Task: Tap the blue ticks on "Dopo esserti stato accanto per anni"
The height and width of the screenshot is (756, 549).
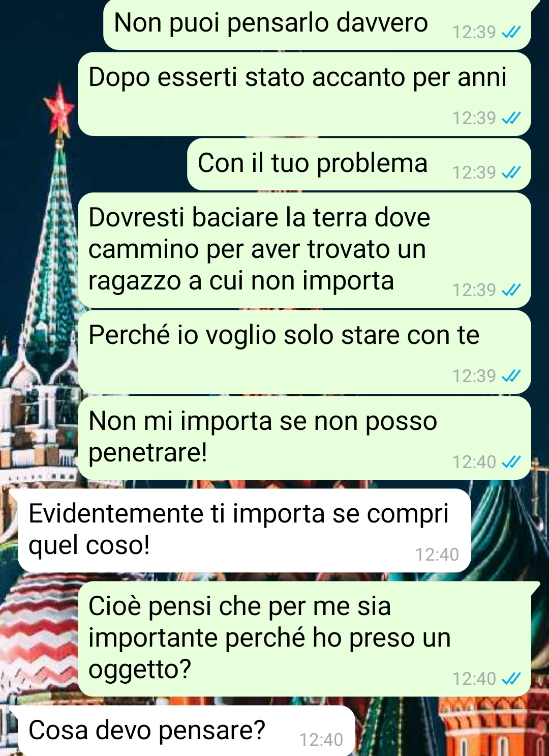Action: pos(511,119)
